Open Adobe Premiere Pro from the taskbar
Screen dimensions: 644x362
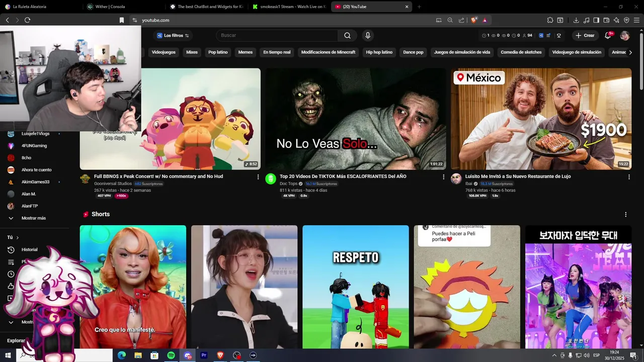pyautogui.click(x=204, y=355)
